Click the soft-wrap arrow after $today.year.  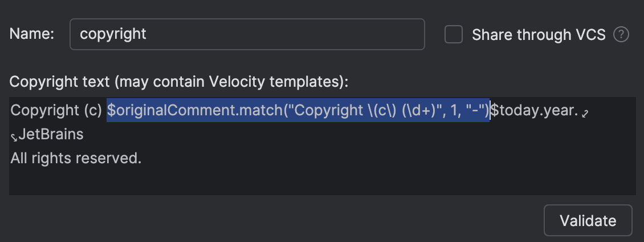pos(585,112)
